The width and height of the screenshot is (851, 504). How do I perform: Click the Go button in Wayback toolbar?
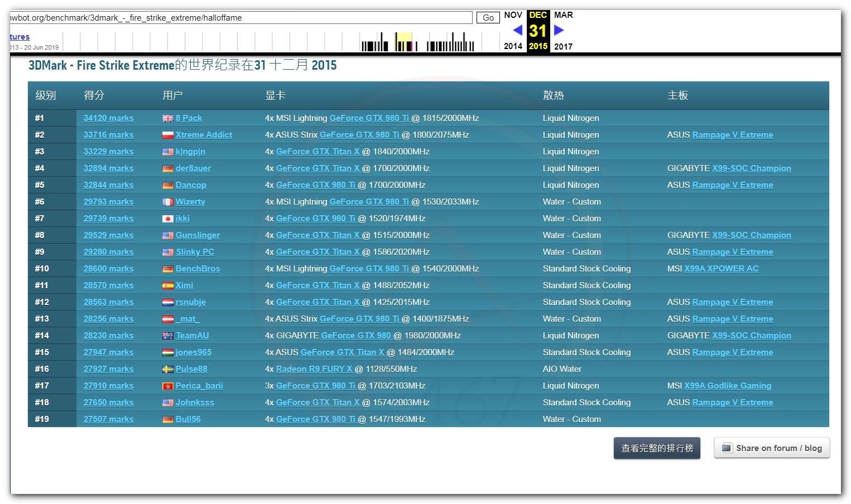(x=488, y=18)
